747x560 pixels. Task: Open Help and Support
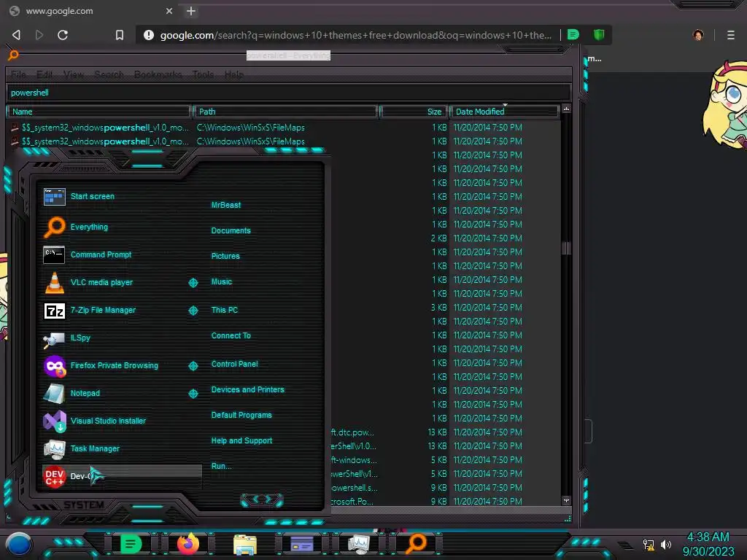(x=241, y=441)
